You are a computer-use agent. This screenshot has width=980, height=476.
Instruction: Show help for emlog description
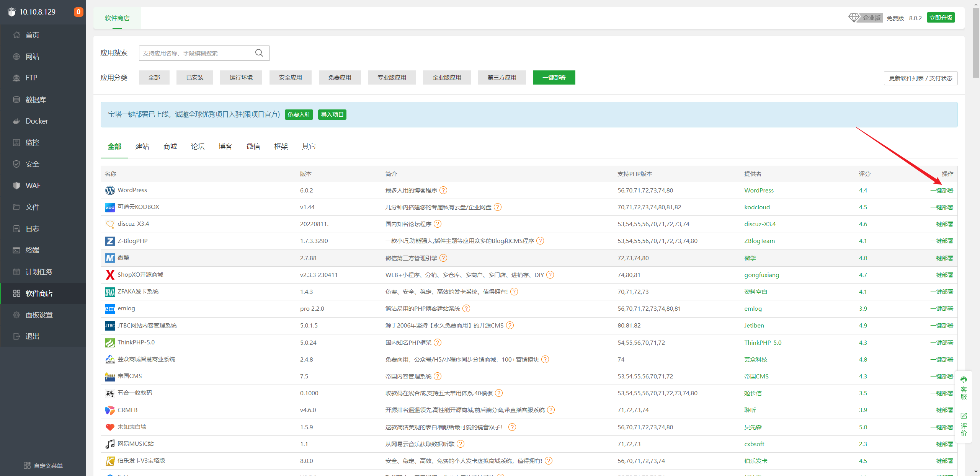click(466, 309)
